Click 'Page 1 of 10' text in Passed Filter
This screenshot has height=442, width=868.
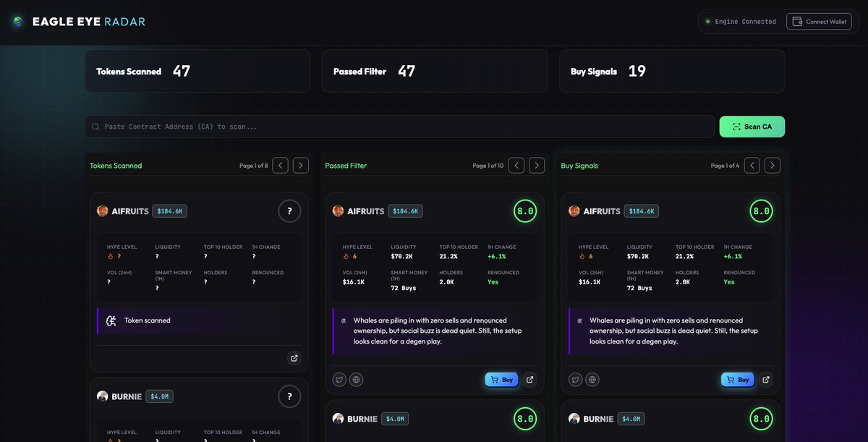click(488, 166)
